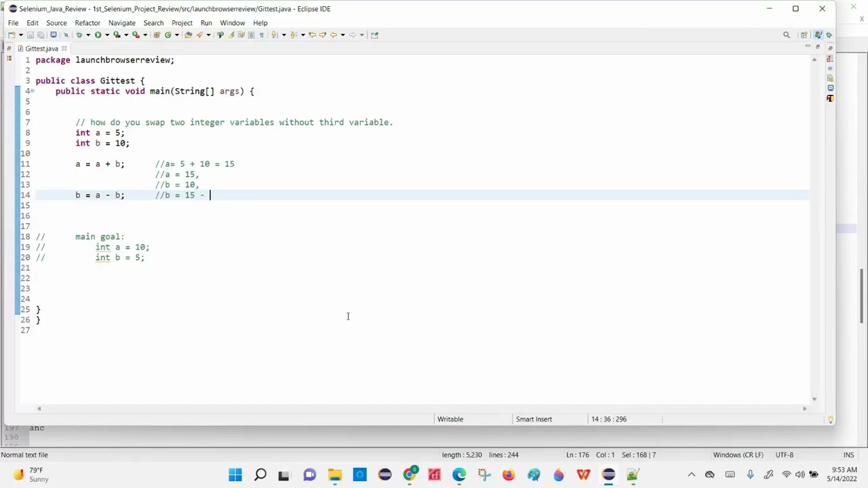Screen dimensions: 868x488
Task: Click the External Tools run icon
Action: pyautogui.click(x=136, y=35)
